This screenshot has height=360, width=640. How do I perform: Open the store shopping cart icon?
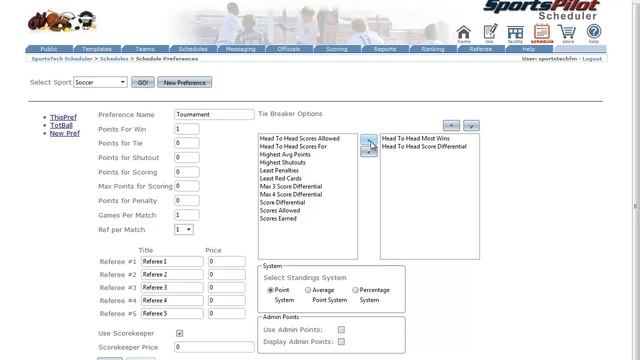[568, 34]
